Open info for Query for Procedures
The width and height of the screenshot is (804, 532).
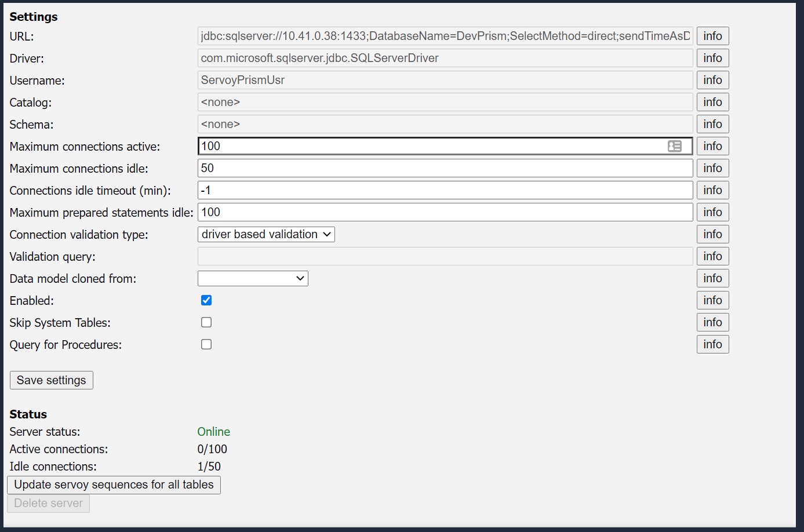712,344
